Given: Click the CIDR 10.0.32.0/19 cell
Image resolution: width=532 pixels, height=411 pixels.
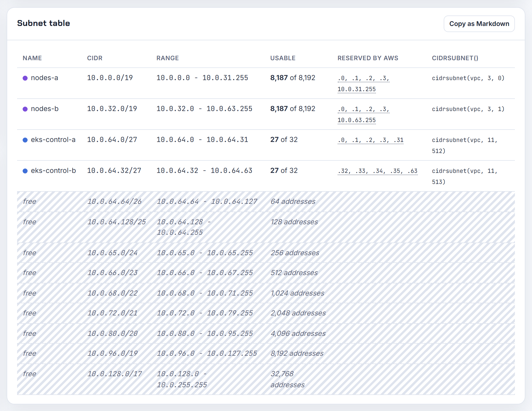Looking at the screenshot, I should tap(112, 109).
